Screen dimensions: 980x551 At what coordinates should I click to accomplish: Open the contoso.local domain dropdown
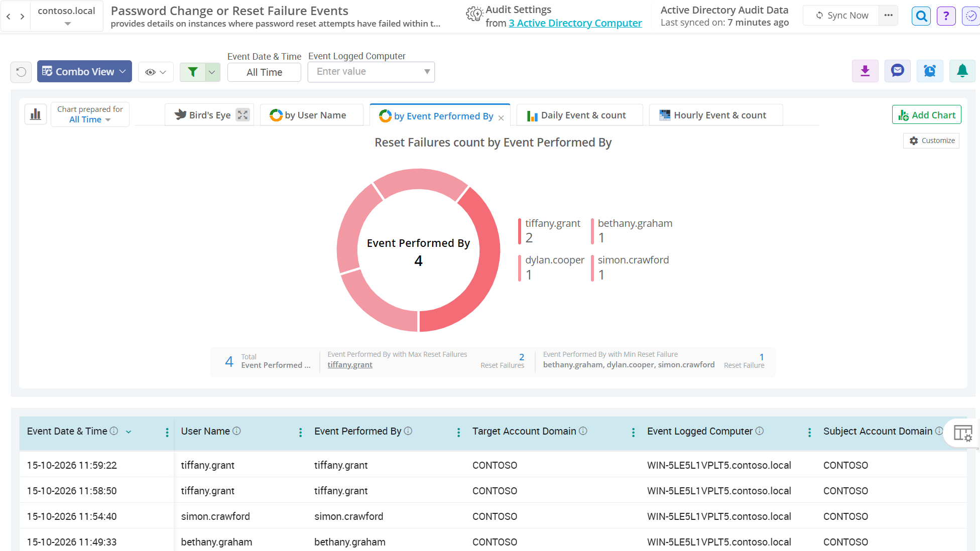(x=67, y=16)
